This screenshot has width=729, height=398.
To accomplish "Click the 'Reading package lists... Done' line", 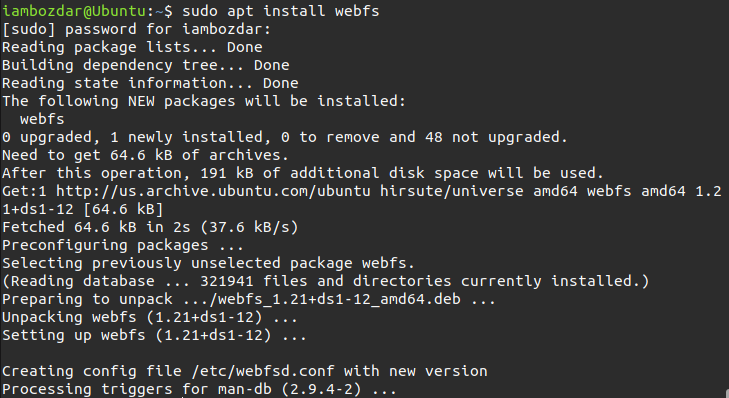I will click(x=132, y=47).
